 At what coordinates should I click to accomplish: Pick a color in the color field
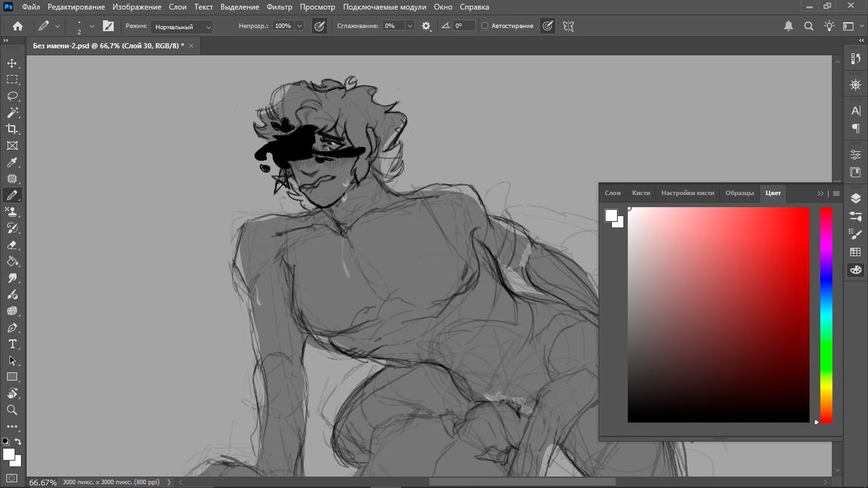click(x=718, y=315)
